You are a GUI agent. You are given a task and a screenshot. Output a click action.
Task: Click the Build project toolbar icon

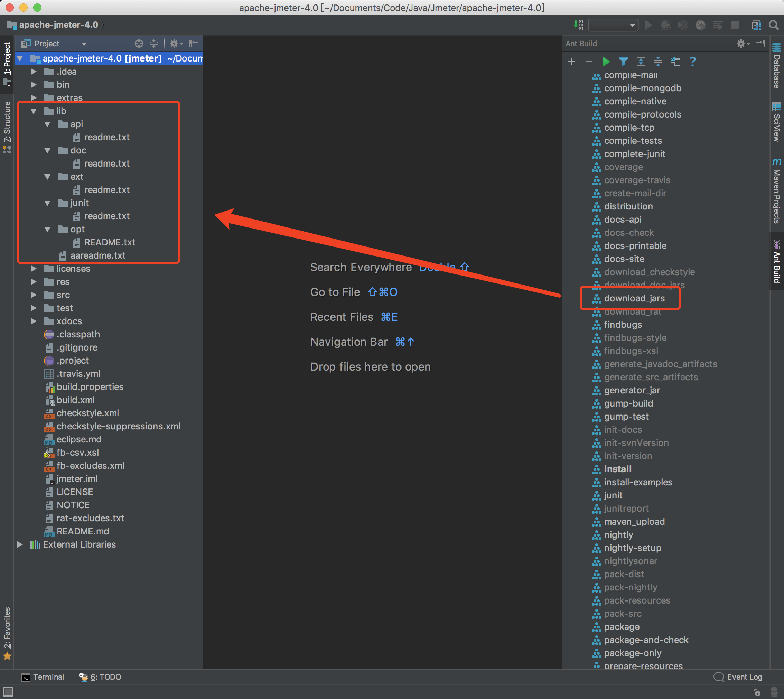[x=578, y=25]
